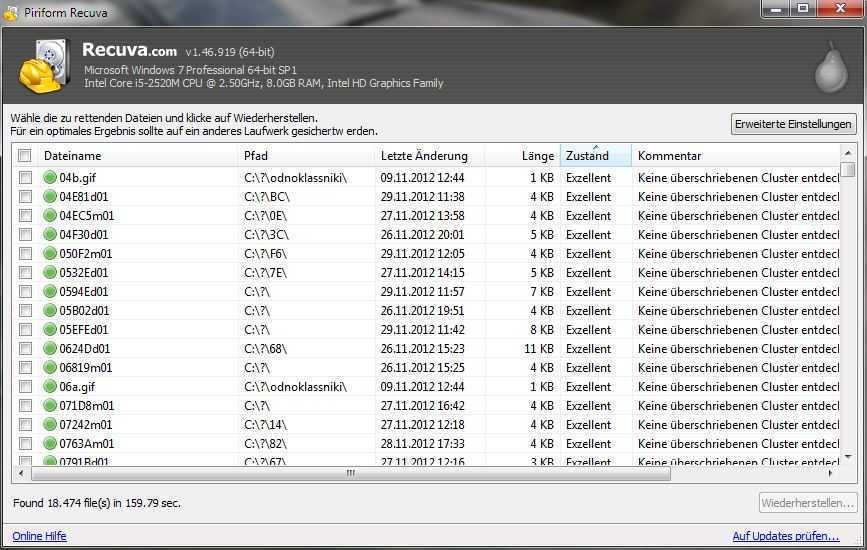Viewport: 867px width, 550px height.
Task: Open the Online Hilfe link
Action: [x=39, y=536]
